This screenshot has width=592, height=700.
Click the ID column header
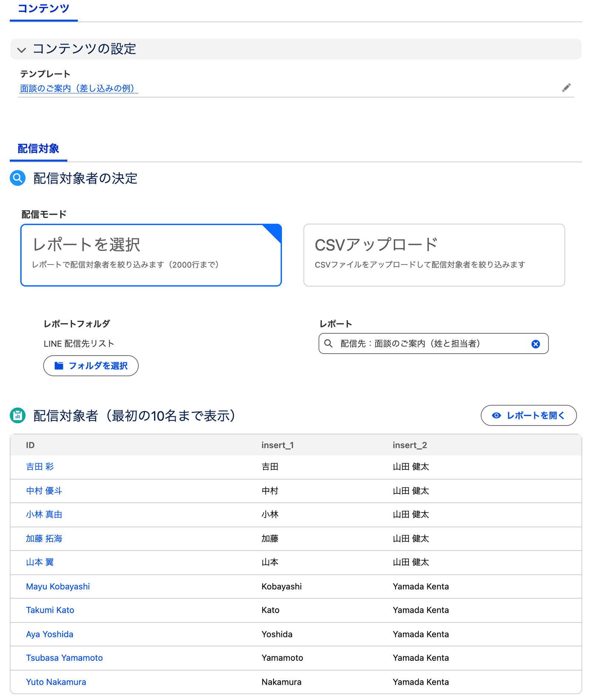[30, 445]
